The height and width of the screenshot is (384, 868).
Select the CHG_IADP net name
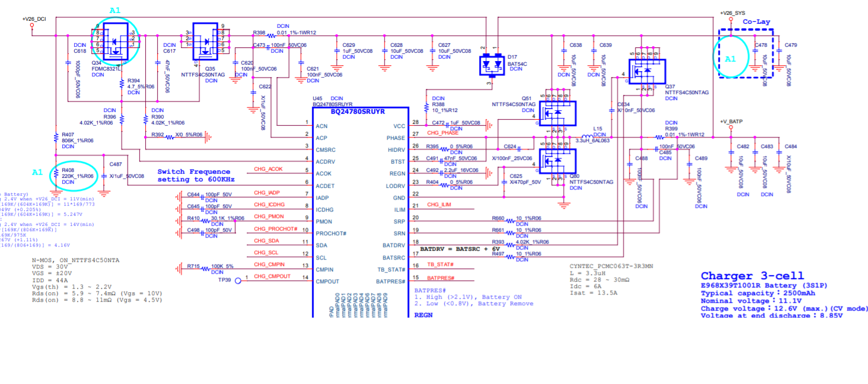(267, 193)
